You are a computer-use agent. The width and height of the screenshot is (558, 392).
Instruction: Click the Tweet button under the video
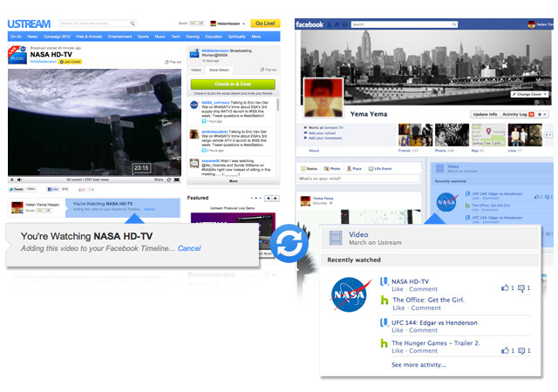tap(17, 189)
